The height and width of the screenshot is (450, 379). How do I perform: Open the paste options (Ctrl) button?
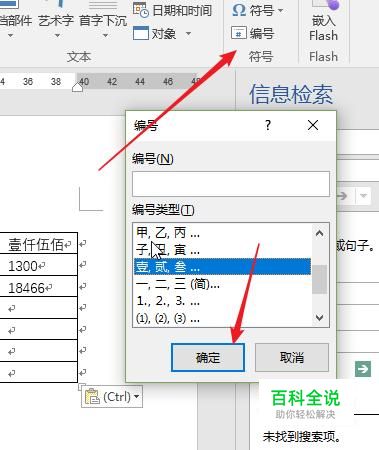pyautogui.click(x=112, y=396)
